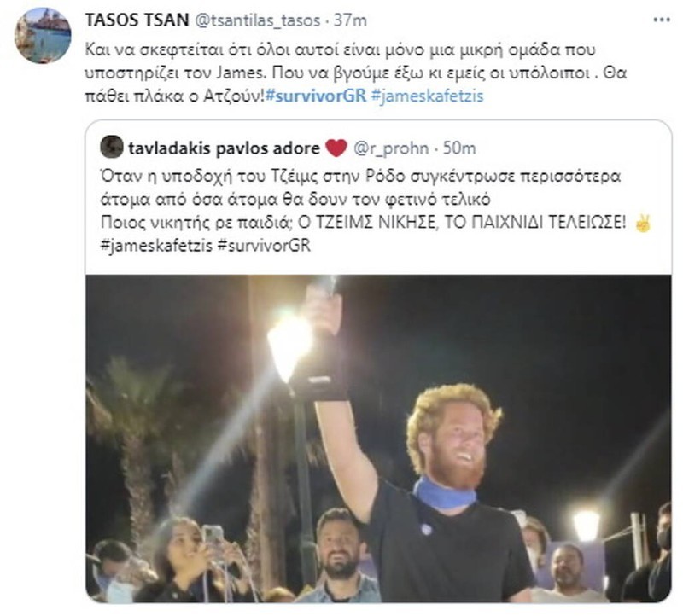Click the victory hand emoji
The height and width of the screenshot is (616, 683).
(644, 223)
